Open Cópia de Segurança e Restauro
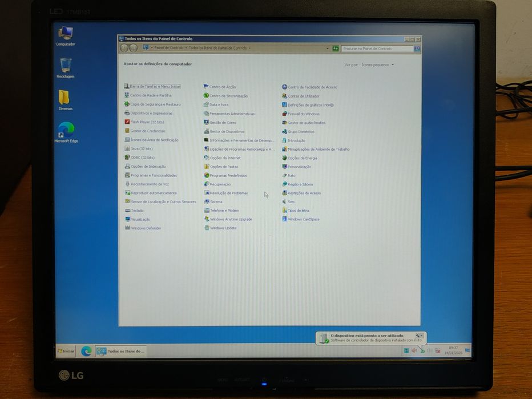Screen dimensions: 532x399 152,104
